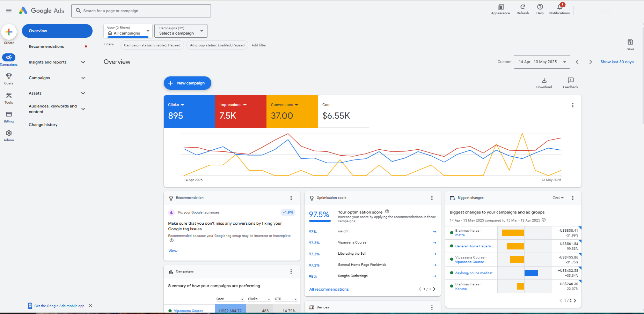
Task: Go to next biggest changes page
Action: tap(575, 300)
